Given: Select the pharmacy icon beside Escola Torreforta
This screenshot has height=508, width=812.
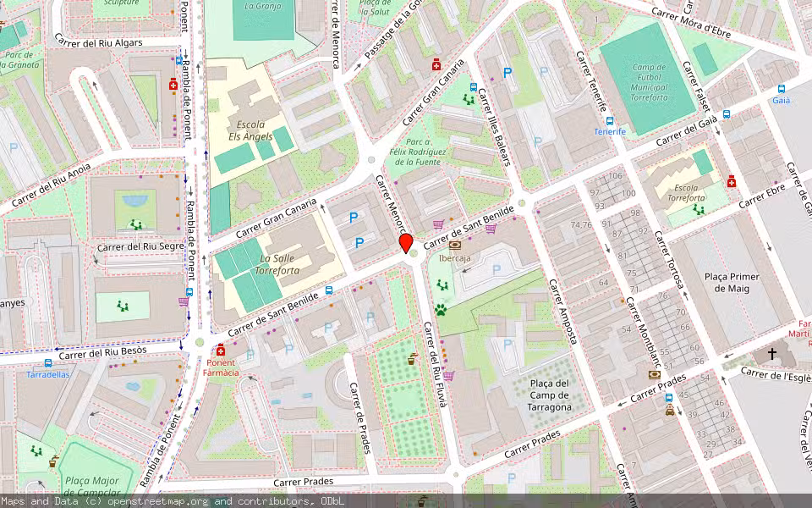Looking at the screenshot, I should coord(731,181).
